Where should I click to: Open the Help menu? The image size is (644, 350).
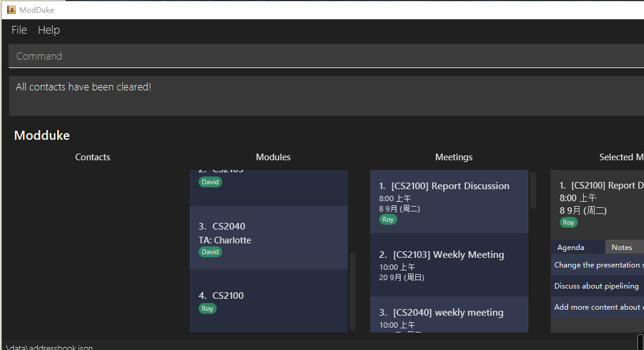point(49,30)
